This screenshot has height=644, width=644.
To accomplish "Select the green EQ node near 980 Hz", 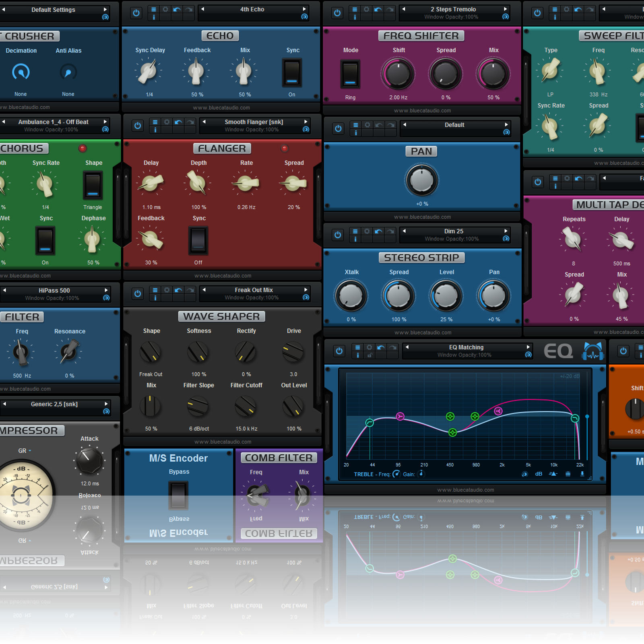I will [x=475, y=416].
